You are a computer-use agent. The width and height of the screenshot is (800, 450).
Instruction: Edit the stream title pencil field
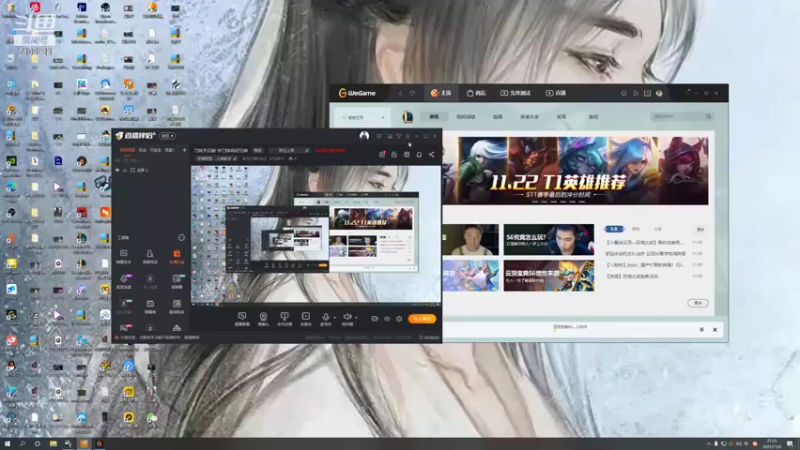pos(290,150)
